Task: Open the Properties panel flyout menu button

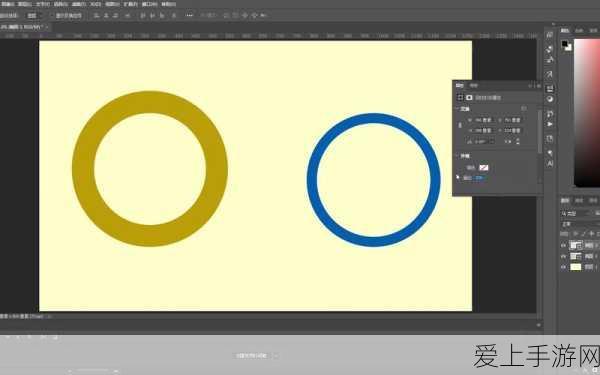Action: tap(539, 86)
